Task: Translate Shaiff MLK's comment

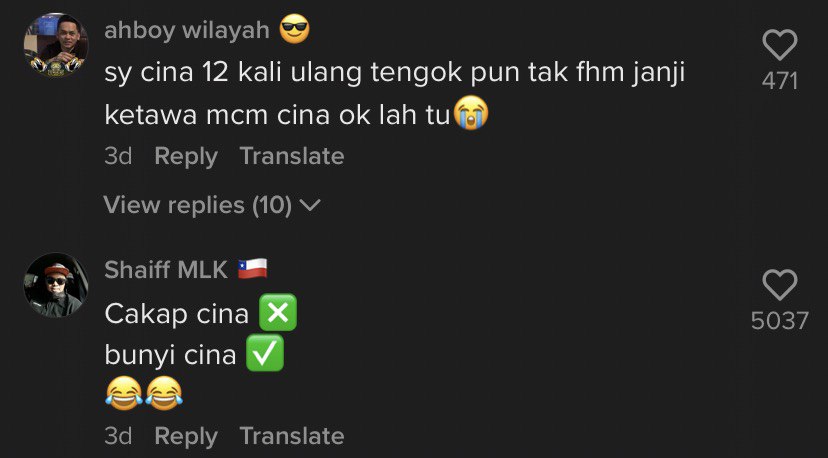Action: [292, 436]
